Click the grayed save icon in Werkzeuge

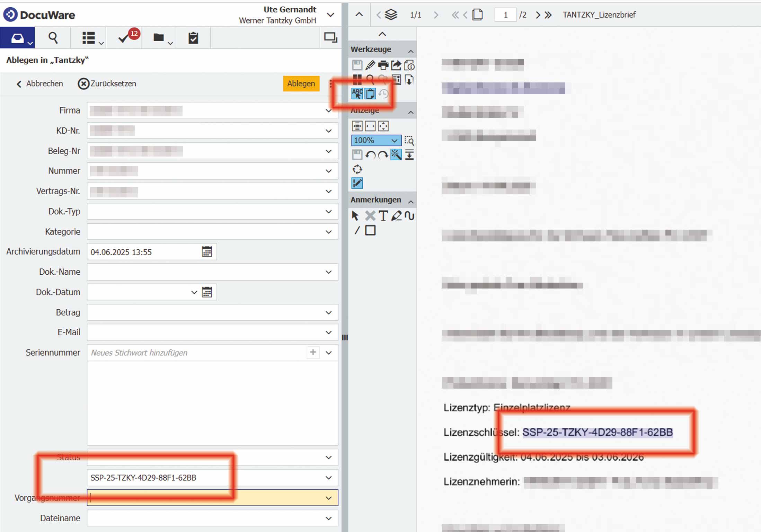(357, 65)
